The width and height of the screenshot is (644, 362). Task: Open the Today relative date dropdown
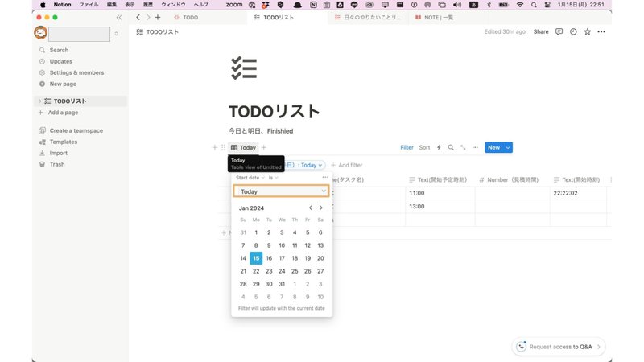(281, 191)
